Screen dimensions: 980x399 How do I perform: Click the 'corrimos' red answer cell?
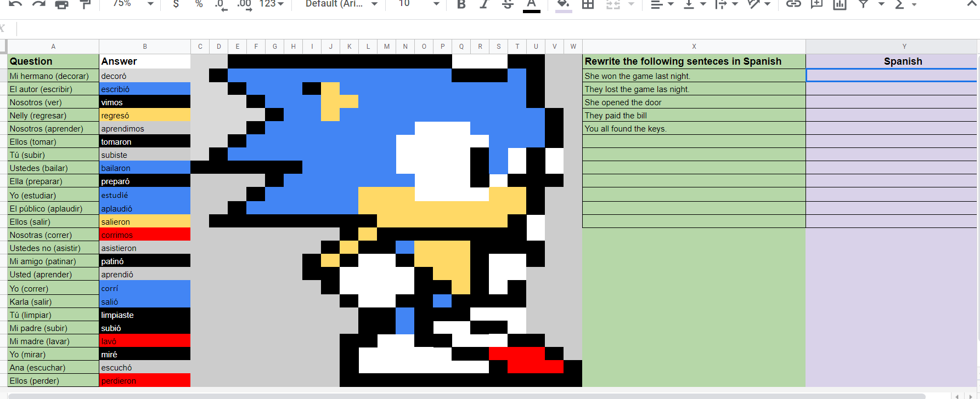145,235
